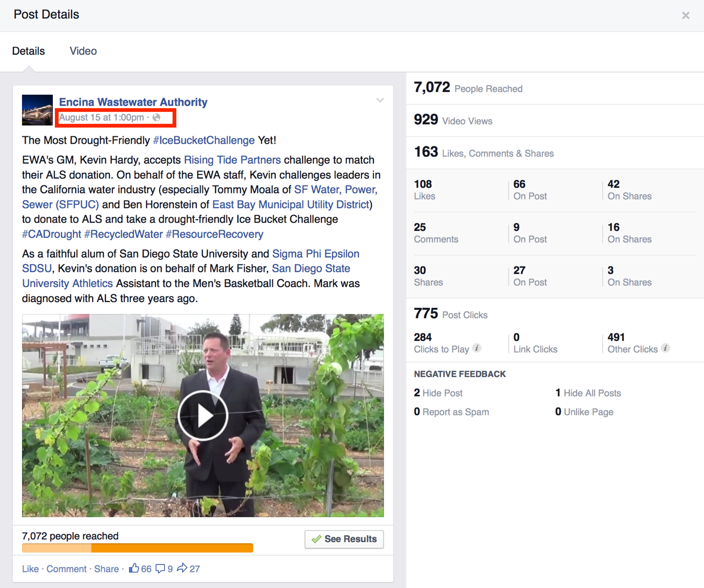Open the Rising Tide Partners link
This screenshot has width=704, height=588.
pos(232,160)
